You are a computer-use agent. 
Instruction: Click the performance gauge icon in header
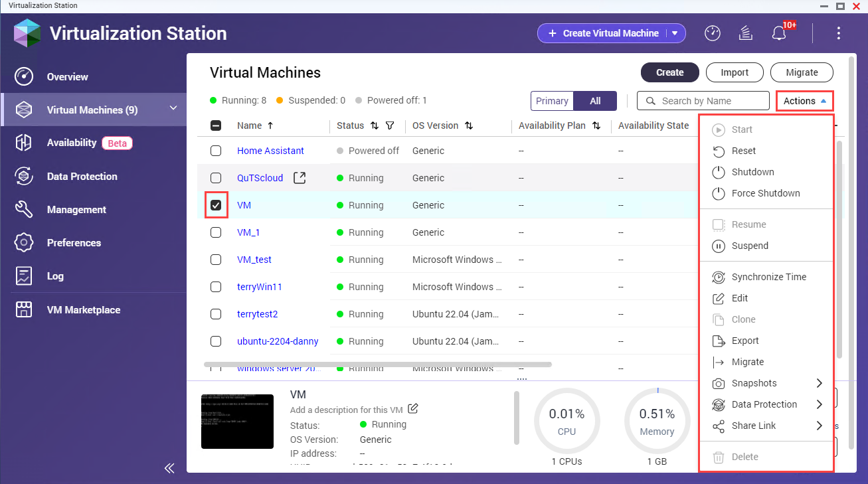click(713, 33)
